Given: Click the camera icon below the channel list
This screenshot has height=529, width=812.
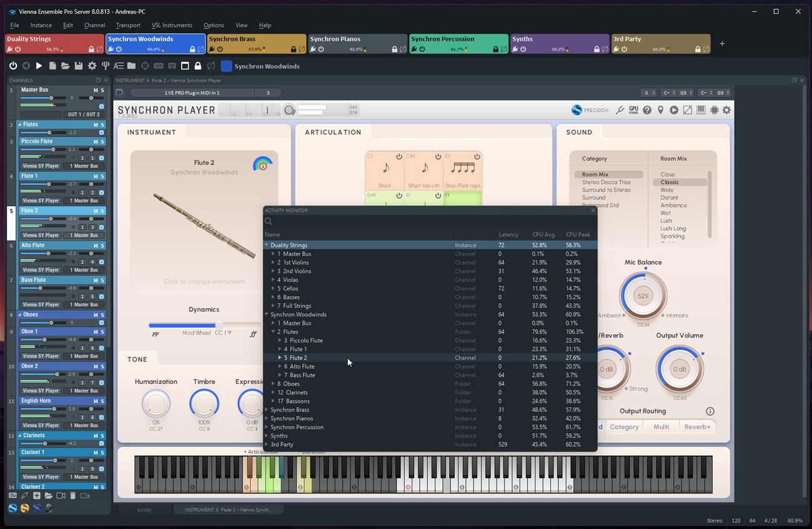Looking at the screenshot, I should pyautogui.click(x=61, y=496).
